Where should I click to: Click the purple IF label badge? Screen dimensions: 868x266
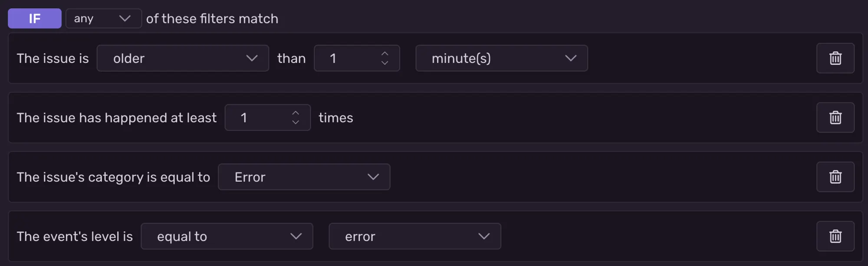[x=35, y=19]
